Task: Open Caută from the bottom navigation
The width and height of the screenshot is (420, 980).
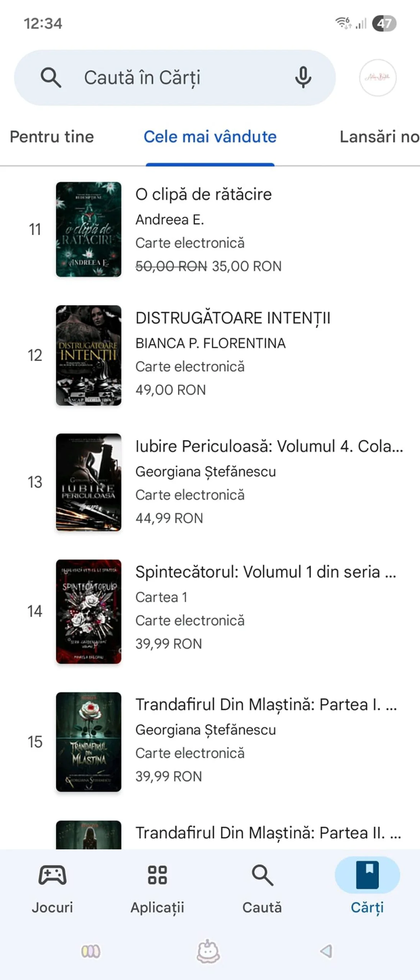Action: pyautogui.click(x=262, y=889)
